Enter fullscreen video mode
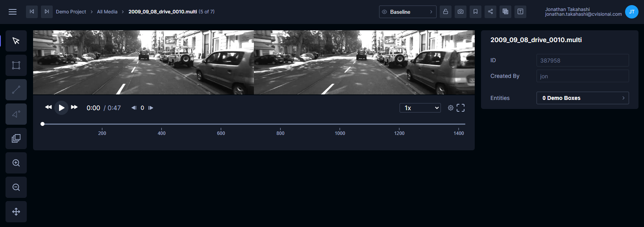Viewport: 644px width, 227px height. (461, 108)
